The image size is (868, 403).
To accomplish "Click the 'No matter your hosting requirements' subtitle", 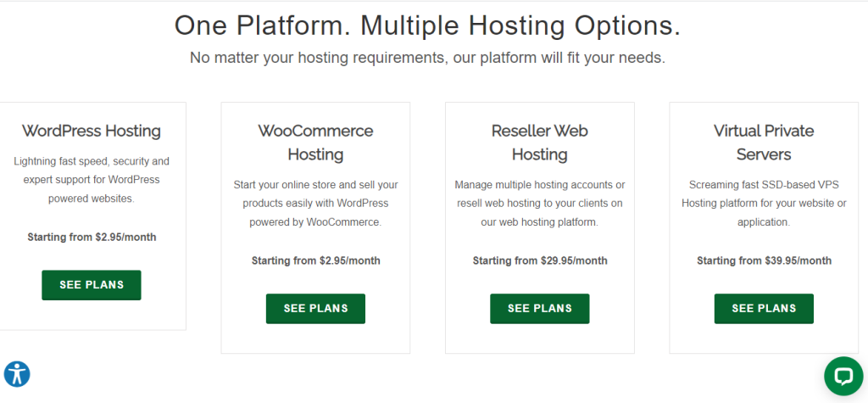I will (427, 58).
